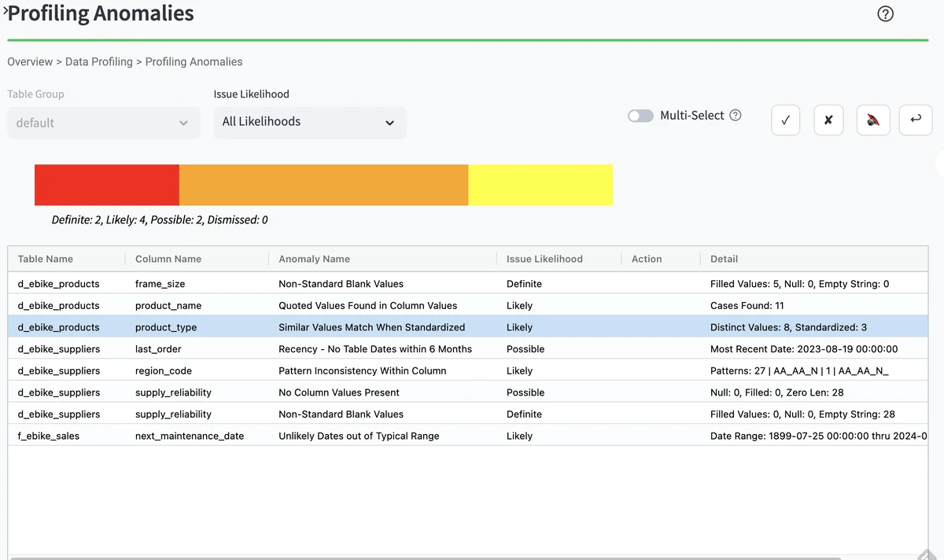Select the f_ebike_sales next_maintenance_date row
The width and height of the screenshot is (944, 560).
tap(341, 436)
